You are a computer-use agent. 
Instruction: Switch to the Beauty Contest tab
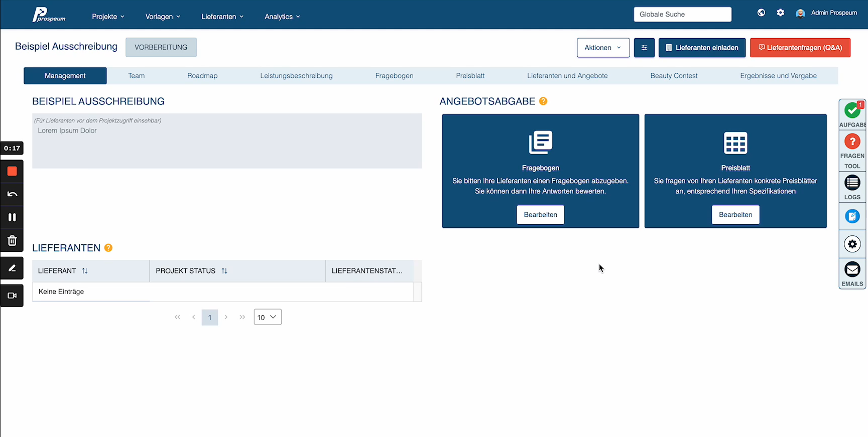(674, 76)
